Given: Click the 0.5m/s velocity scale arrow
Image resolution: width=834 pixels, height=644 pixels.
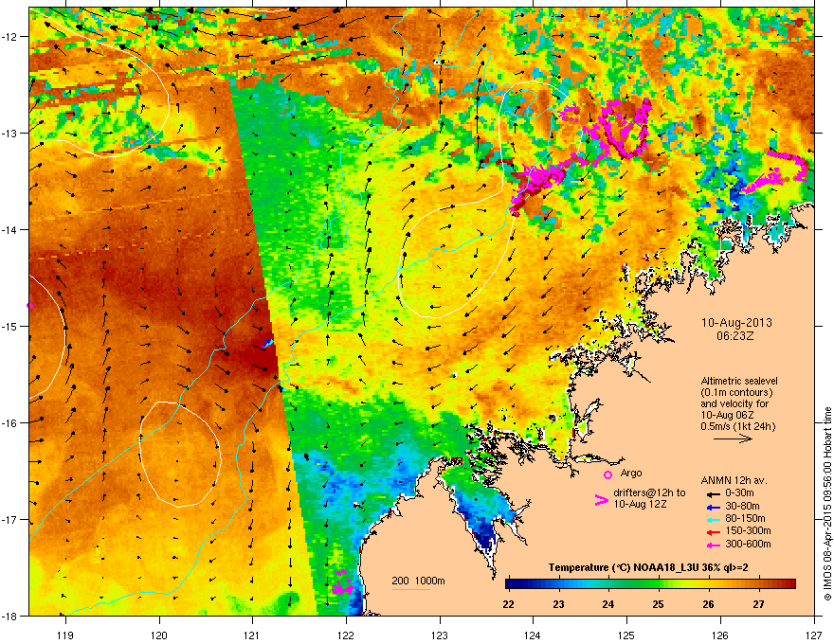Looking at the screenshot, I should click(733, 438).
